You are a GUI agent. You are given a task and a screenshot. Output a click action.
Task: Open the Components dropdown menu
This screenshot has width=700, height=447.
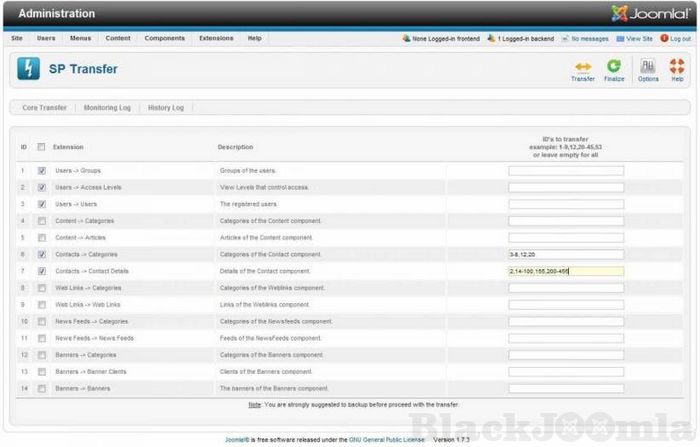164,38
